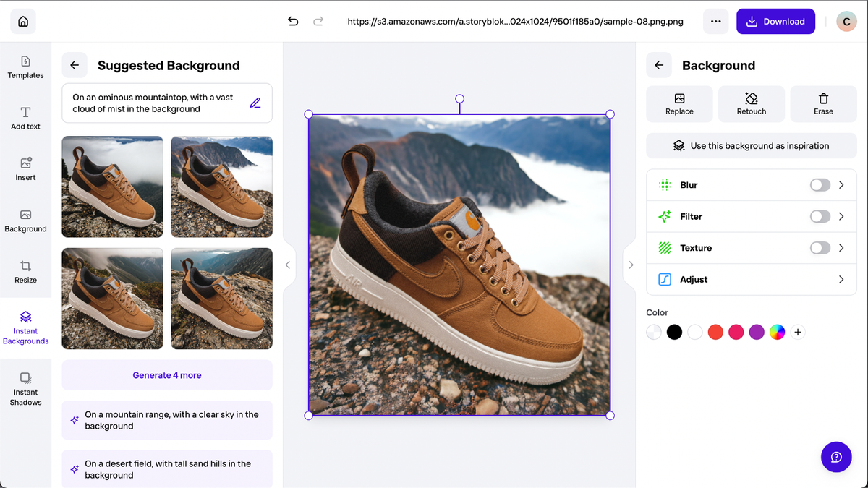Click Use this background as inspiration
This screenshot has width=868, height=488.
[751, 145]
